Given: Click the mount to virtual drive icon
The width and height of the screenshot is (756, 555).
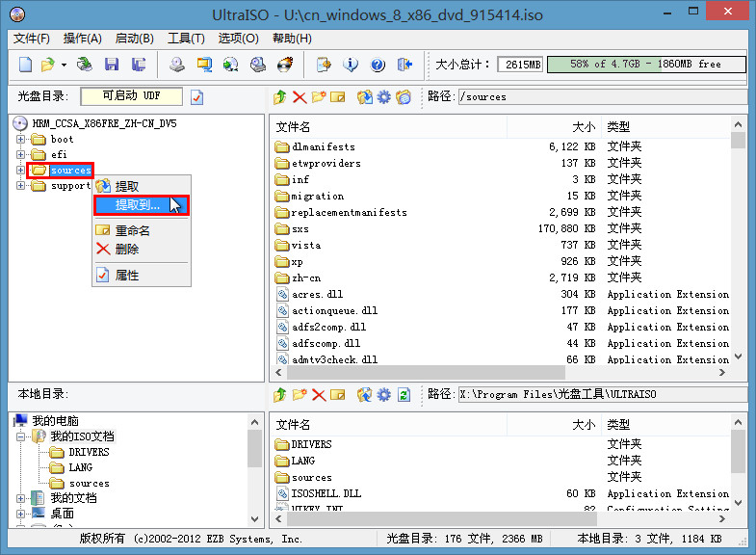Looking at the screenshot, I should [258, 65].
